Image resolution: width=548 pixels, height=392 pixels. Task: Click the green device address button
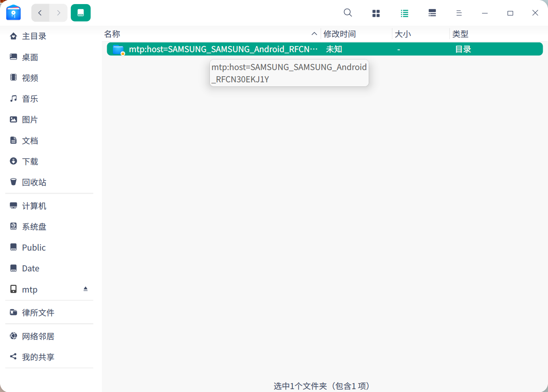click(81, 13)
